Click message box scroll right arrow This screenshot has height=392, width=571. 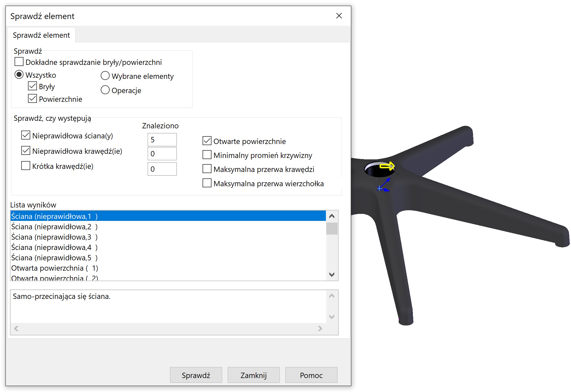[320, 329]
